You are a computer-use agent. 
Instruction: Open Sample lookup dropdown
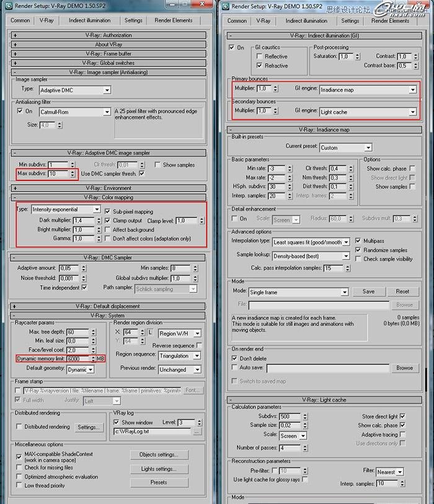[311, 256]
